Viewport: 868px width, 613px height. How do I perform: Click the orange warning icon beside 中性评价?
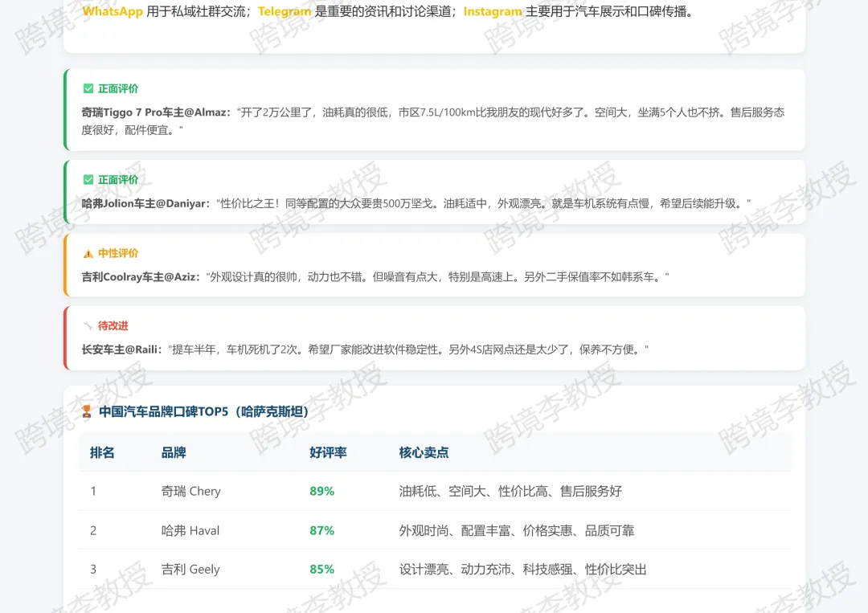click(x=88, y=253)
